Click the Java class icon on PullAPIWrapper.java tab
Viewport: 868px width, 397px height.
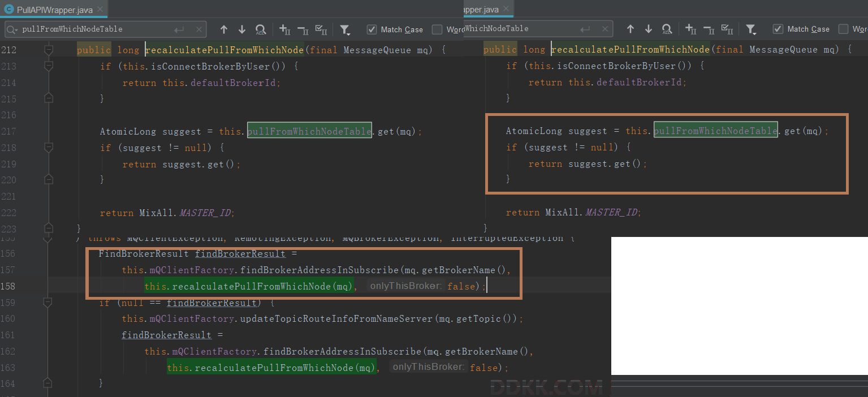click(x=9, y=9)
